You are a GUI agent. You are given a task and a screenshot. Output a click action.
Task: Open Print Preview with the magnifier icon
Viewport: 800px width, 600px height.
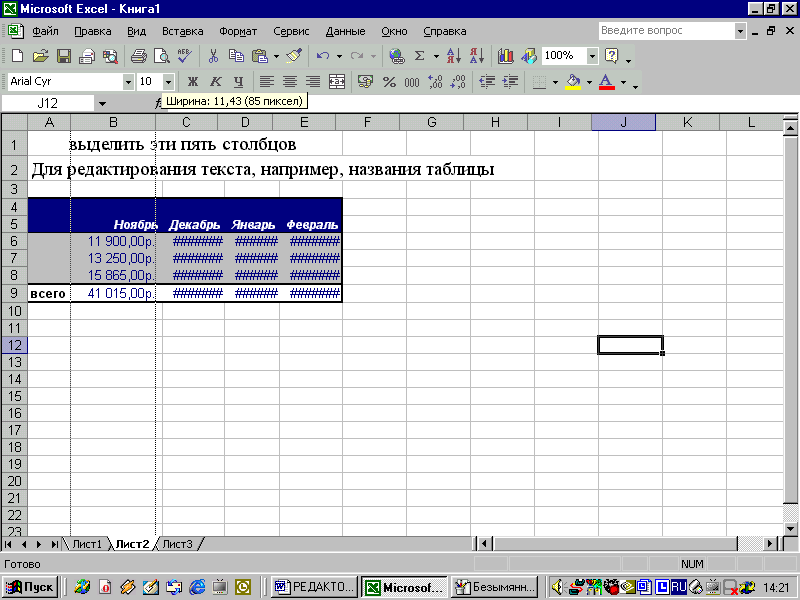pyautogui.click(x=162, y=56)
